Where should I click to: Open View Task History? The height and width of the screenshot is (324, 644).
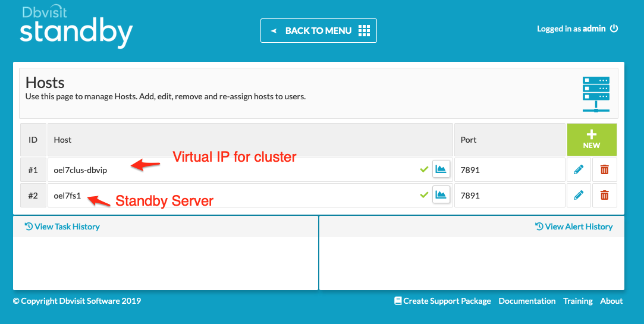62,227
